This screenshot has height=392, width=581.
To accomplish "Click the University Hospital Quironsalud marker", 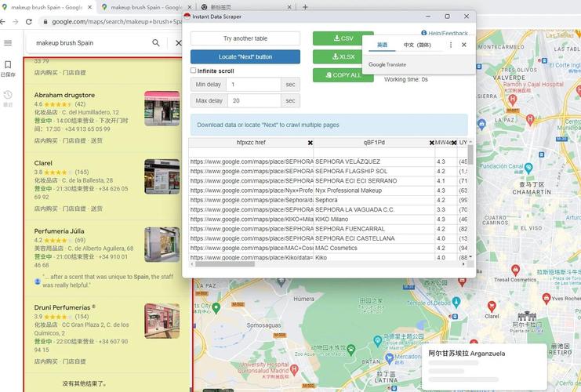I will pyautogui.click(x=295, y=369).
